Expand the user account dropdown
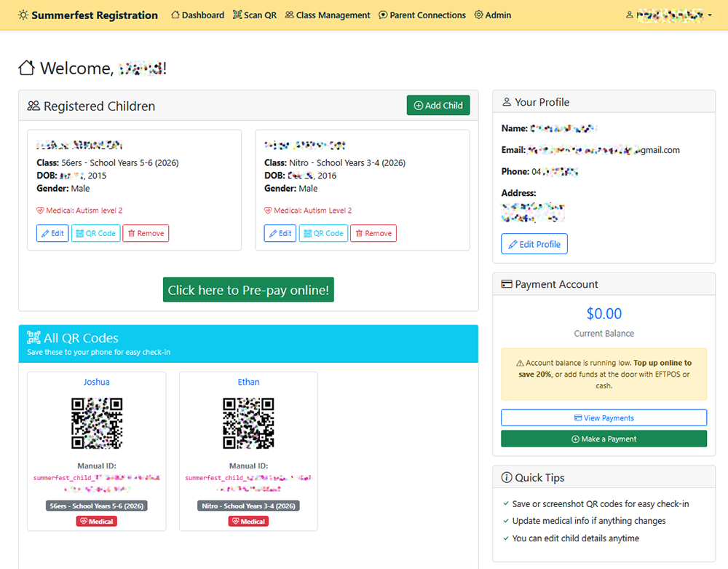Screen dimensions: 728x569 tap(669, 15)
